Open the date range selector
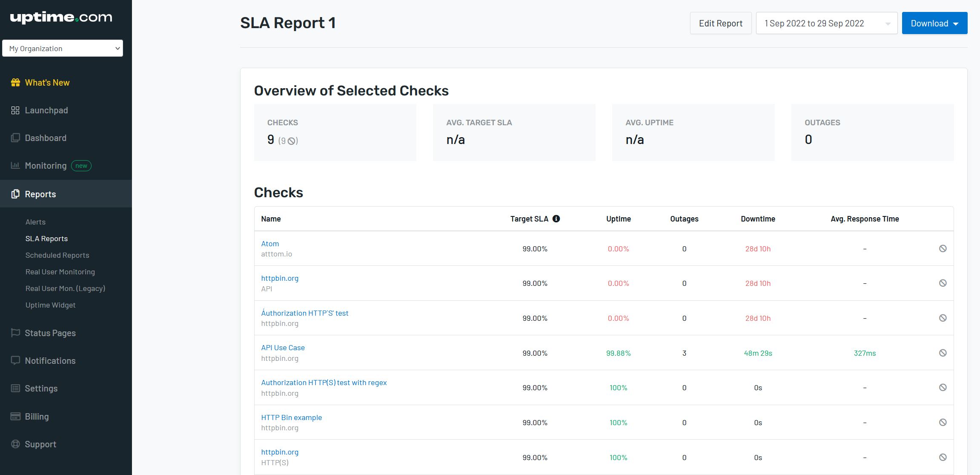This screenshot has width=980, height=475. click(826, 23)
